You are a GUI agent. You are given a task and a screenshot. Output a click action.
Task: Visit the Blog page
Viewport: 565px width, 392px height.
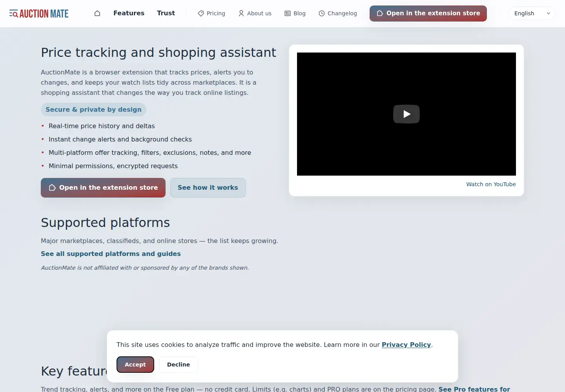click(x=295, y=13)
